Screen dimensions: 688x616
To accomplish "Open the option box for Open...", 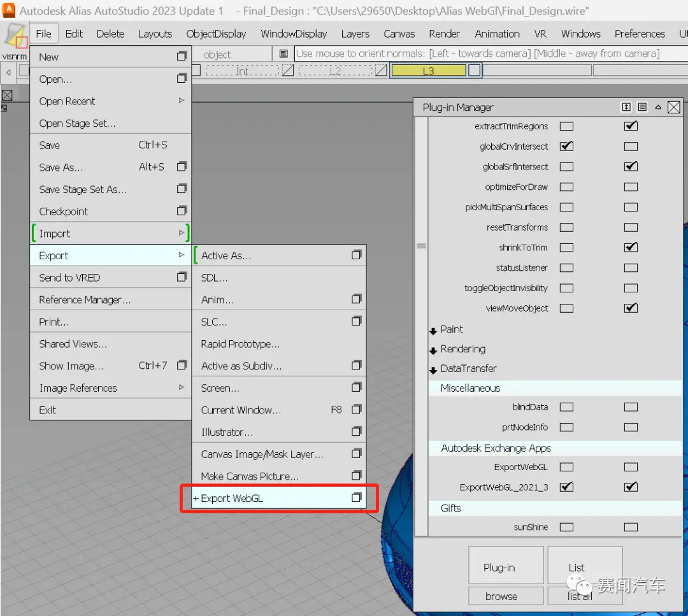I will coord(182,78).
